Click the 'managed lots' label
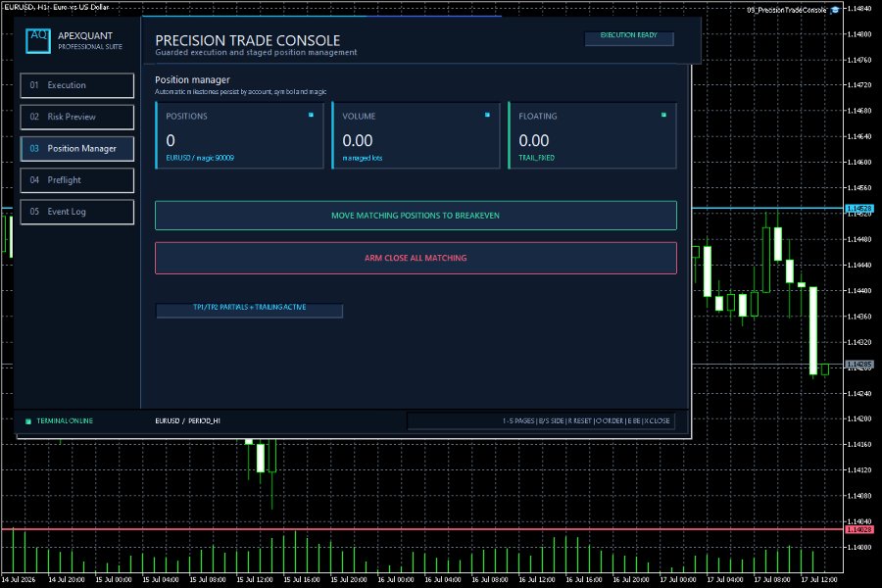 point(363,158)
